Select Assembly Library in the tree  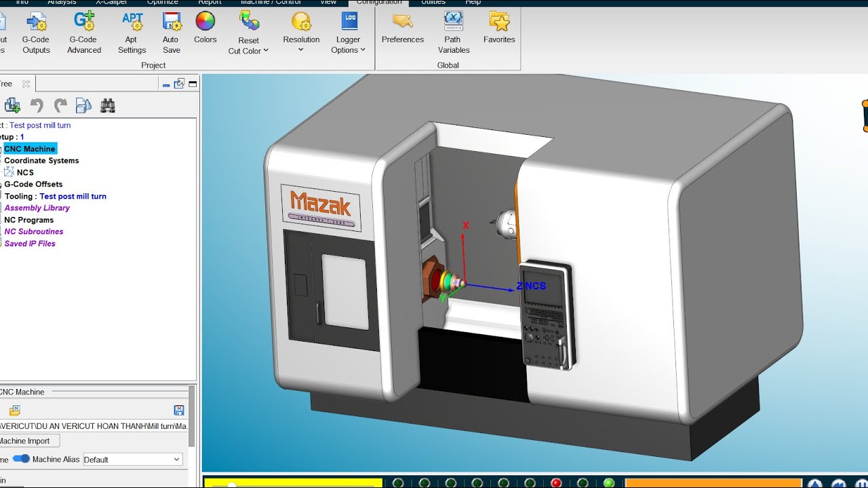(37, 208)
